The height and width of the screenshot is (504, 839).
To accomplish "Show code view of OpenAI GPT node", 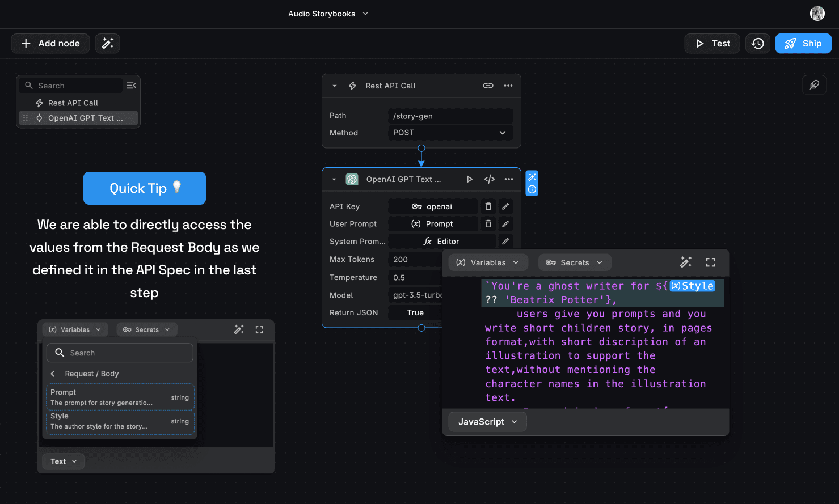I will (x=490, y=179).
